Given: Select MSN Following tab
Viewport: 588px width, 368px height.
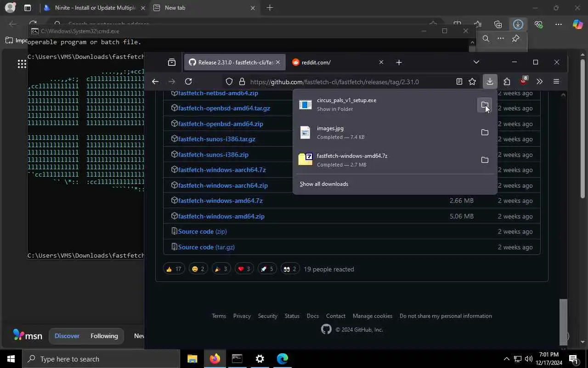Looking at the screenshot, I should [104, 336].
